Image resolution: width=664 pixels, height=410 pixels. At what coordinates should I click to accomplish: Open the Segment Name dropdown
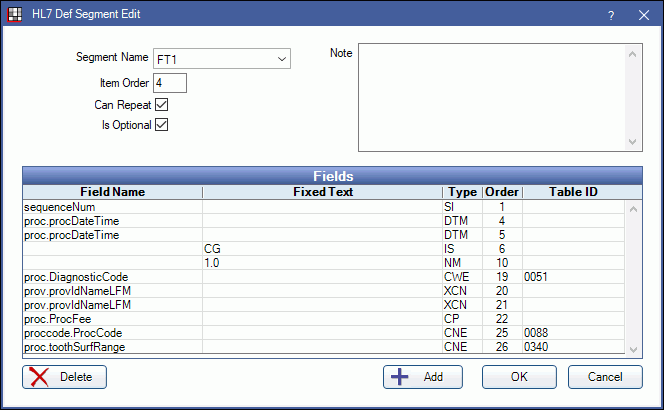coord(281,60)
